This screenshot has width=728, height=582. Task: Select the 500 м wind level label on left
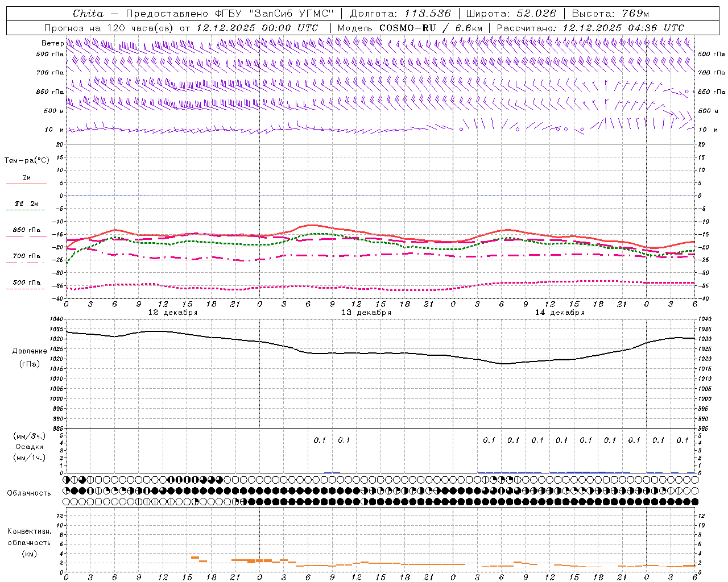(54, 111)
